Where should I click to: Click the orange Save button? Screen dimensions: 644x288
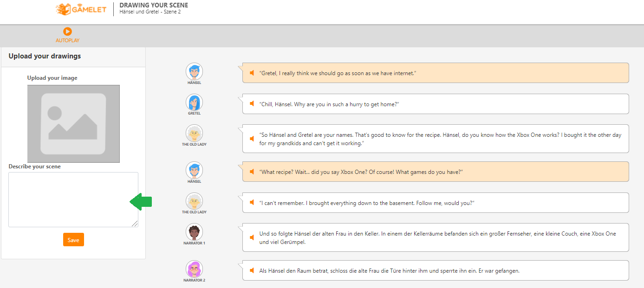[73, 240]
